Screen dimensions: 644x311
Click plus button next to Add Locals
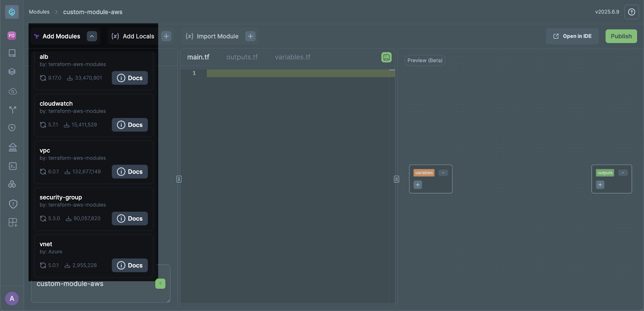166,36
